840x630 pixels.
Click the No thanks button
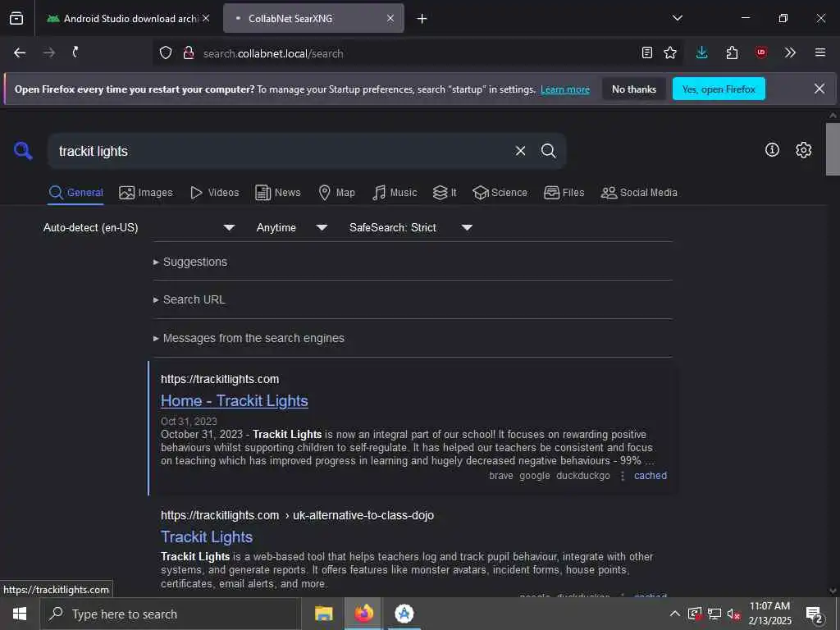pyautogui.click(x=634, y=89)
